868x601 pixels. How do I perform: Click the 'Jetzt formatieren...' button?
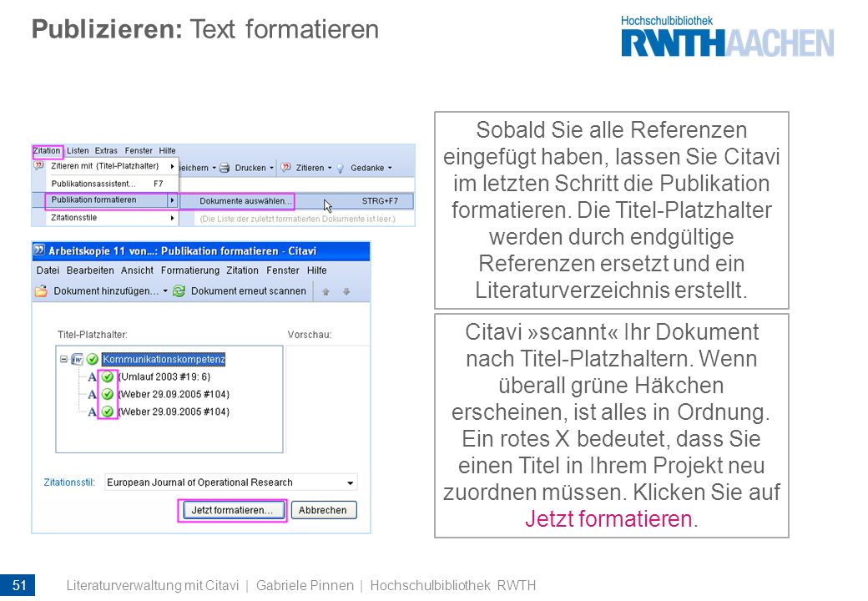233,510
